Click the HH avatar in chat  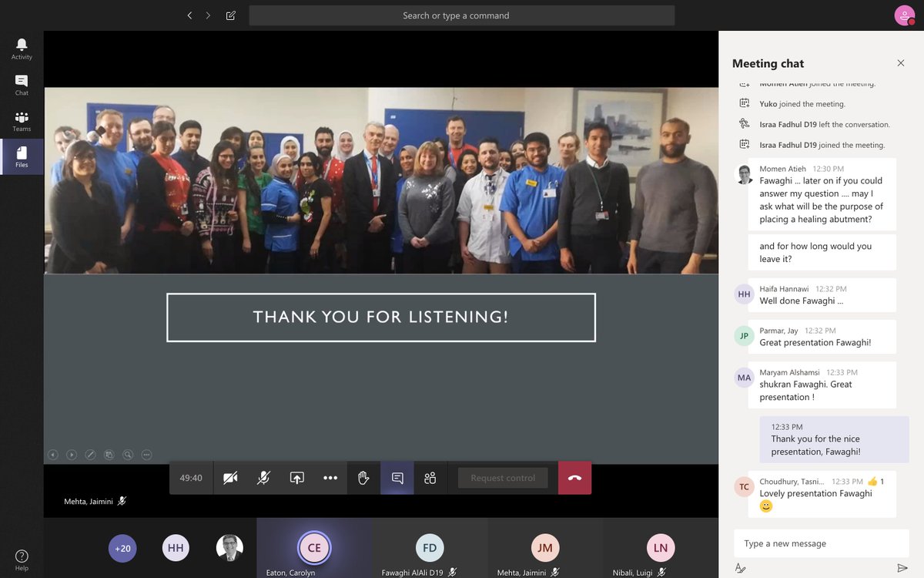point(744,294)
